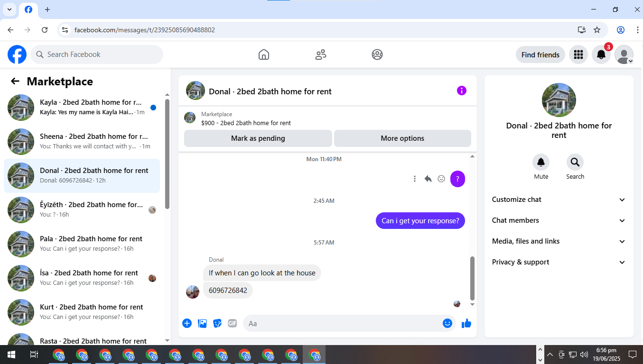Open the Êyīzēth conversation
This screenshot has width=643, height=364.
(x=82, y=210)
